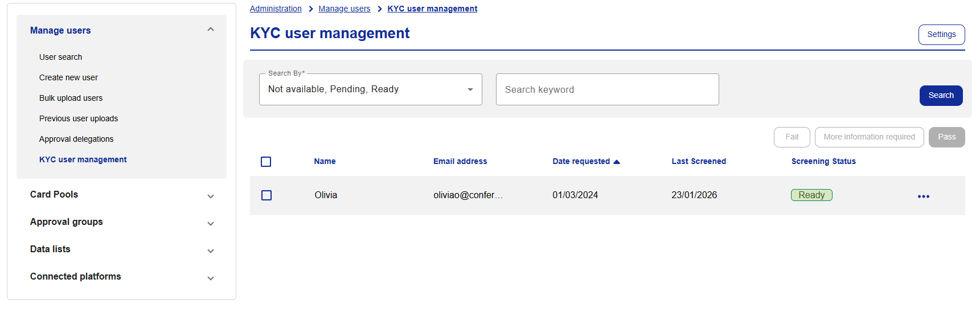Focus the Search keyword input field

(x=607, y=89)
